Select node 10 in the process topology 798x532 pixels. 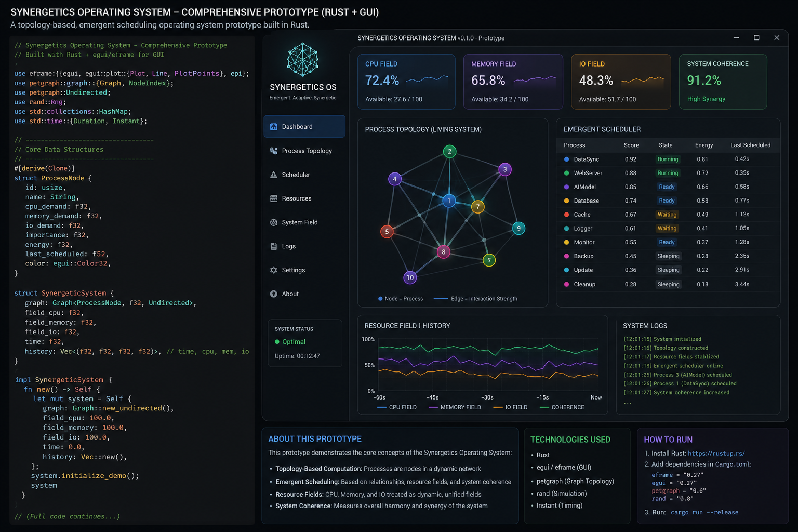point(410,277)
